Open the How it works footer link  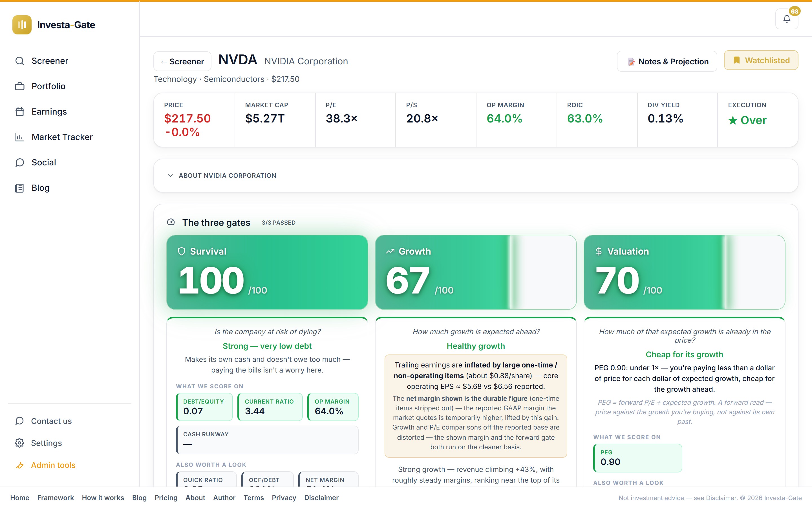103,498
